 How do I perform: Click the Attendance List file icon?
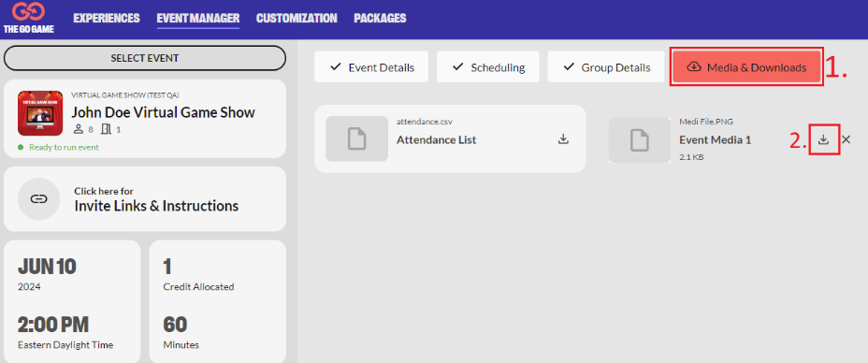(x=356, y=138)
